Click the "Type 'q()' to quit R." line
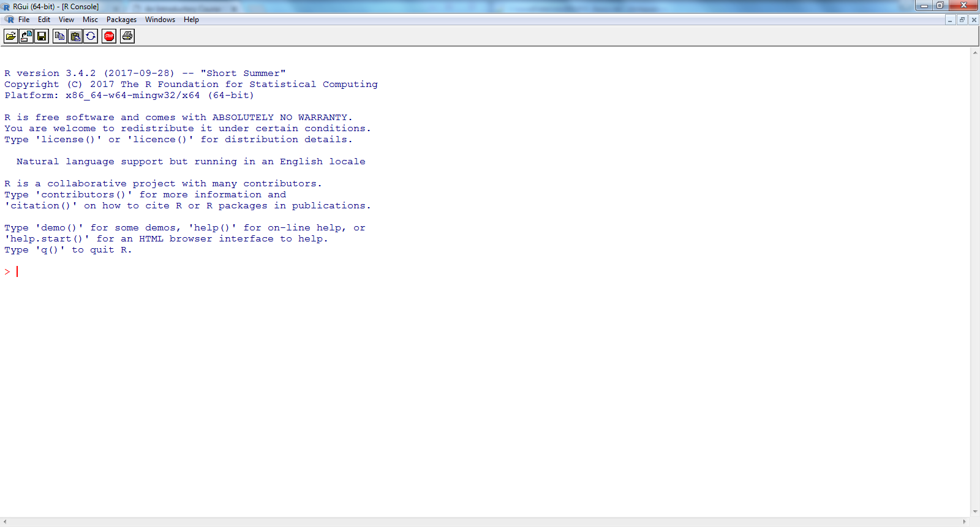 coord(68,250)
